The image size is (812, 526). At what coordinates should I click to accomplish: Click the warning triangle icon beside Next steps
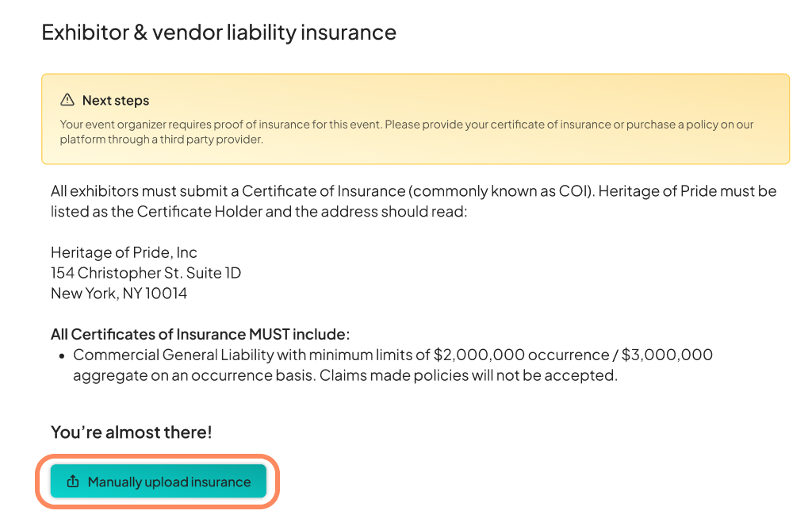pos(67,101)
